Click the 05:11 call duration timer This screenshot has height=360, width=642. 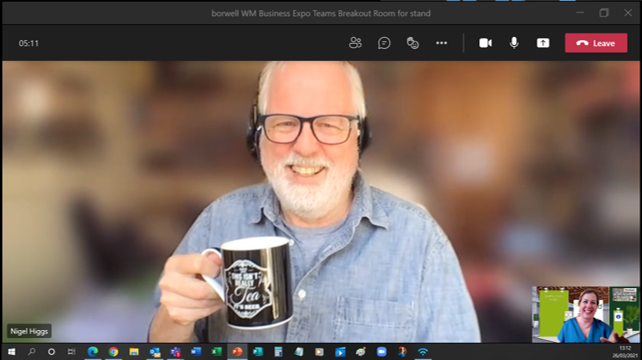pyautogui.click(x=29, y=43)
